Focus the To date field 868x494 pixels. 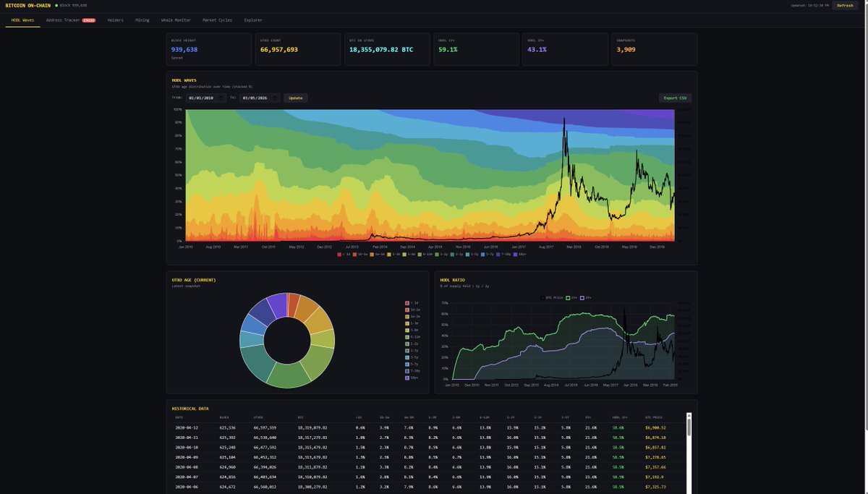coord(260,98)
